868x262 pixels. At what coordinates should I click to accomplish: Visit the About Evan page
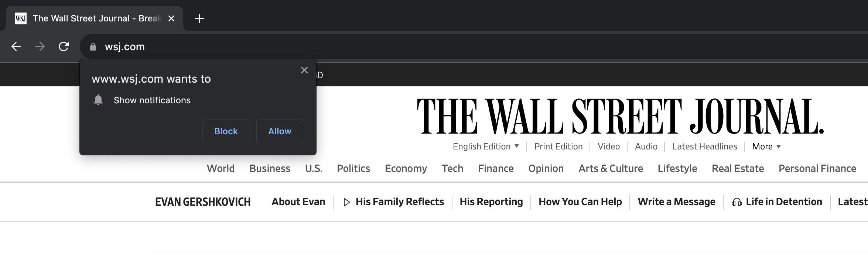(298, 202)
